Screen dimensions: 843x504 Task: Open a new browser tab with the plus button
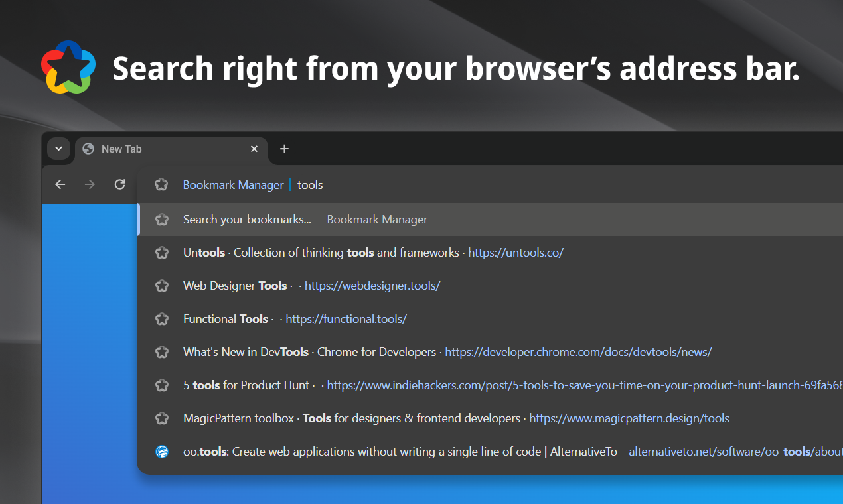point(284,149)
